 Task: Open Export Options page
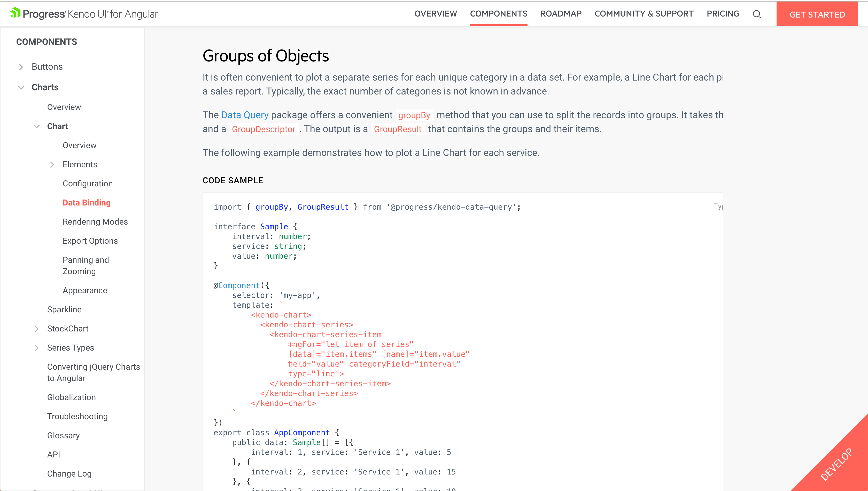pos(90,241)
